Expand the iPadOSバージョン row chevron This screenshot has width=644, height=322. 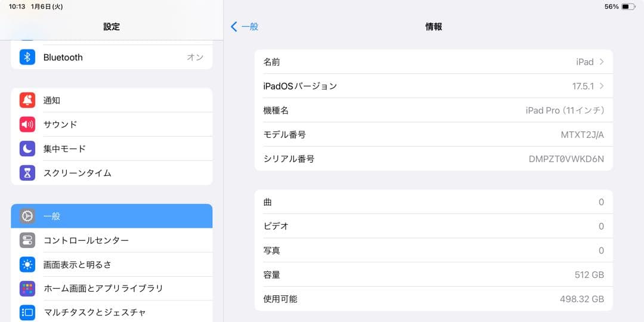602,86
